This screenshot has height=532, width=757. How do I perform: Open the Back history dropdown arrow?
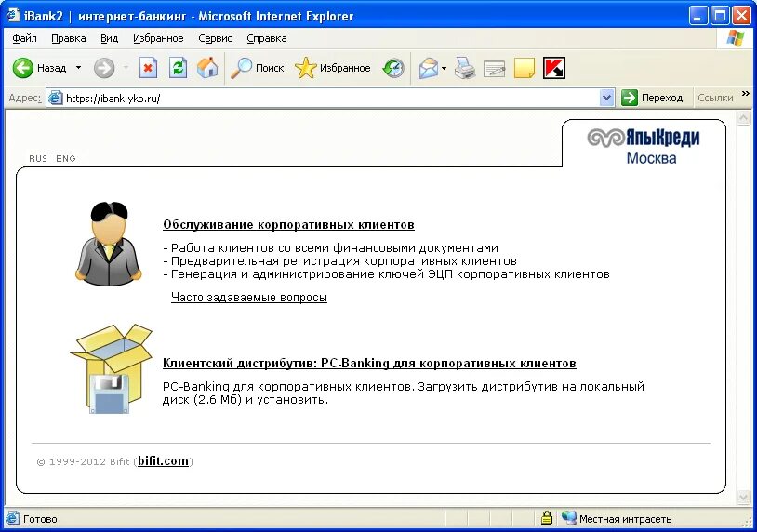(78, 68)
